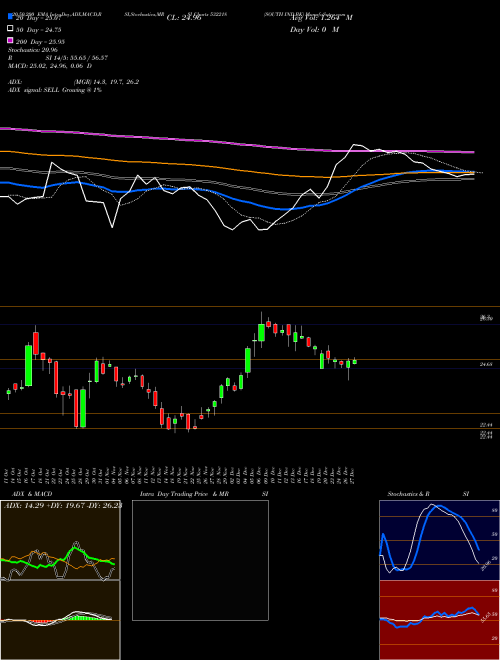This screenshot has height=660, width=500.
Task: Click 'Intra Day Trading Price & MR' title
Action: 184,494
